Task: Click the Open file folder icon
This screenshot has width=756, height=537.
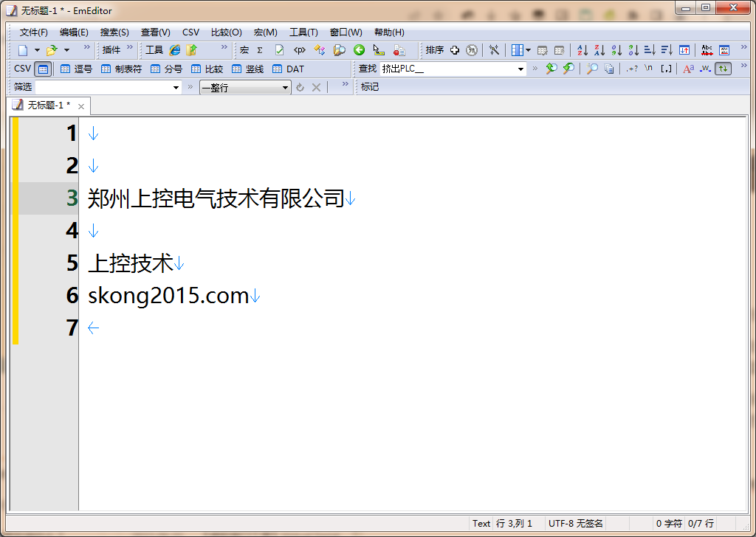Action: click(x=52, y=50)
